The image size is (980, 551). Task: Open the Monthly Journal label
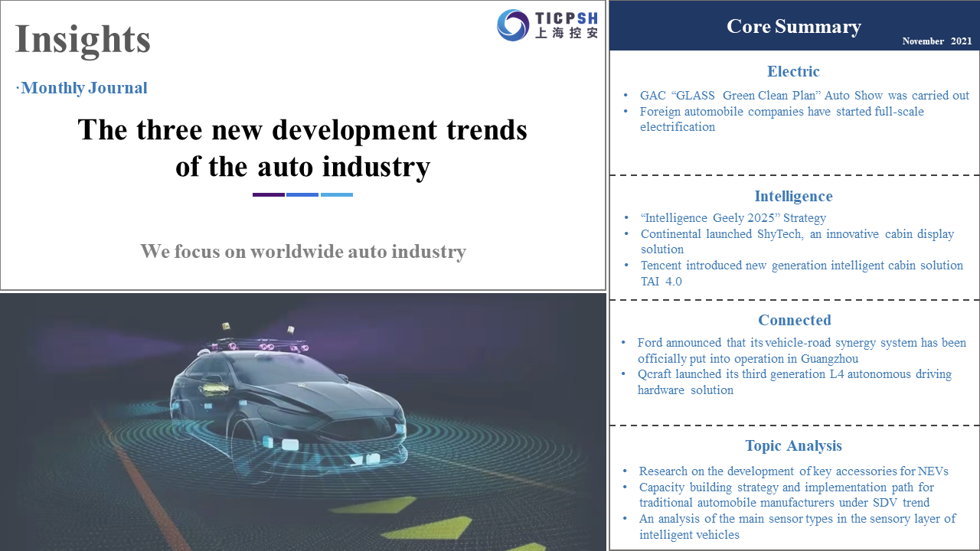pos(83,88)
